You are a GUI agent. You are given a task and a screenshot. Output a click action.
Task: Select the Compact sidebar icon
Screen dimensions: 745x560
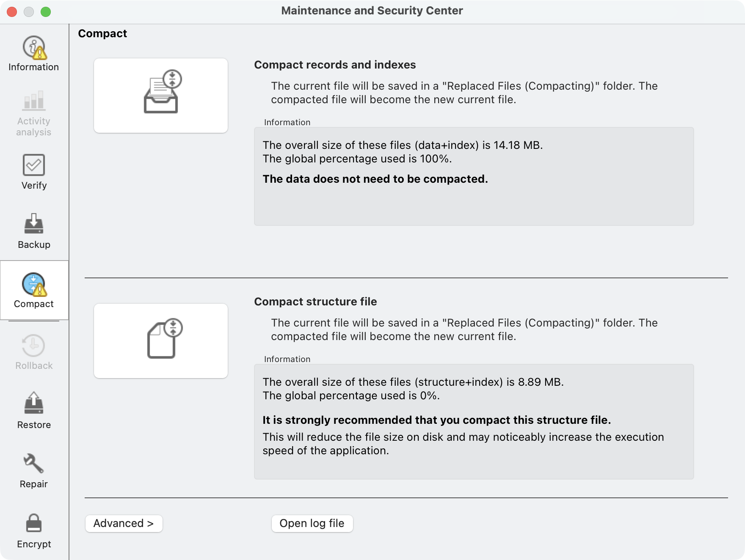click(x=34, y=284)
